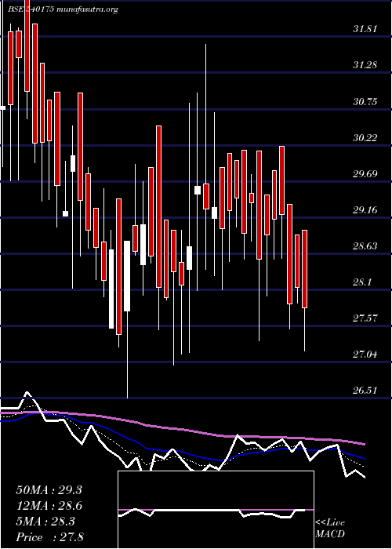Click the 26.51 price axis label
The width and height of the screenshot is (392, 549).
tap(365, 390)
